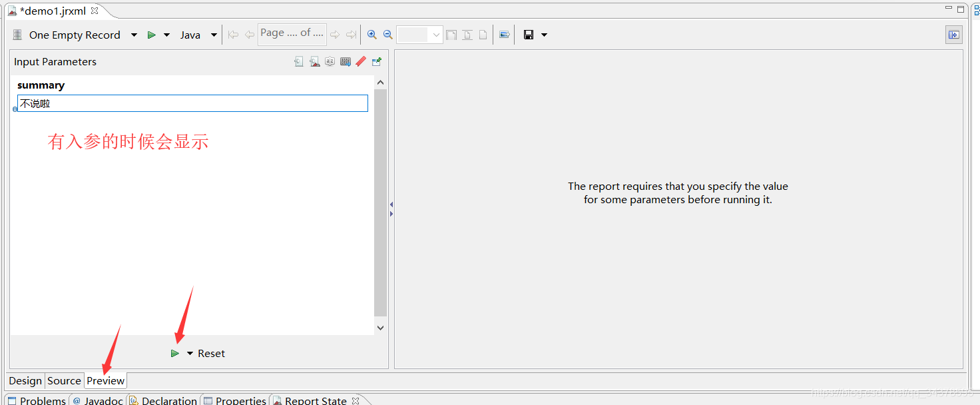Viewport: 980px width, 405px height.
Task: Click the Reset button
Action: 211,354
